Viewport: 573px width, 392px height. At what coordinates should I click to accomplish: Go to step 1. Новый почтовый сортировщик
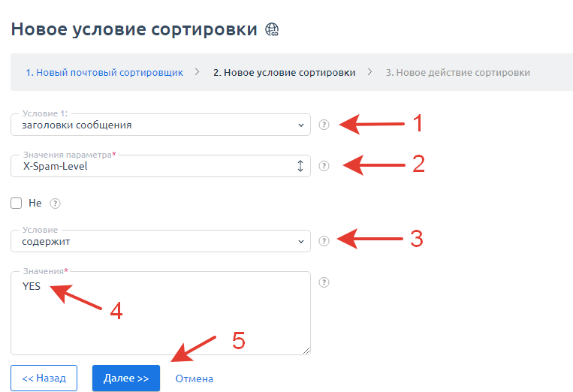[x=104, y=72]
